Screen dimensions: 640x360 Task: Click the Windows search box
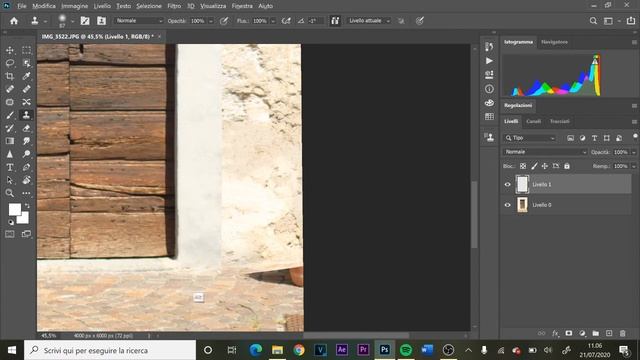pos(110,350)
